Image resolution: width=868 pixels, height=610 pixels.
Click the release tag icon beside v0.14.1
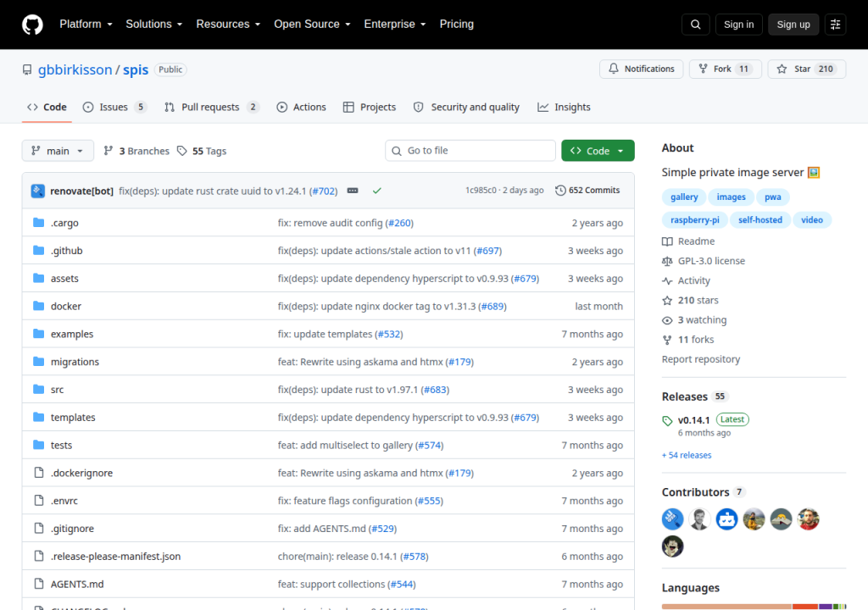click(x=667, y=421)
